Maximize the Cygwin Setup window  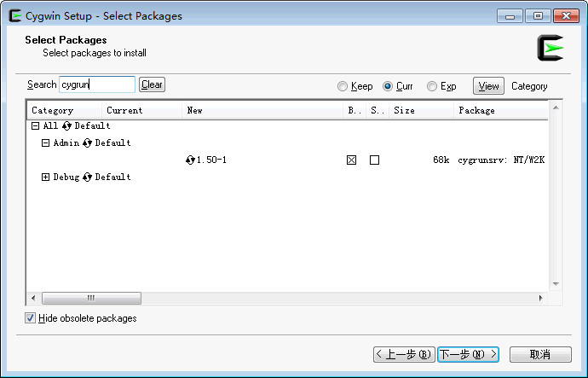point(538,16)
